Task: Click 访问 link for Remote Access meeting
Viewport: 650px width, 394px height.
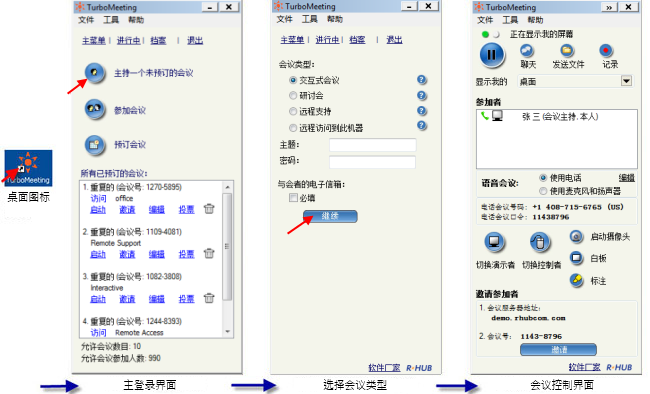Action: click(98, 332)
